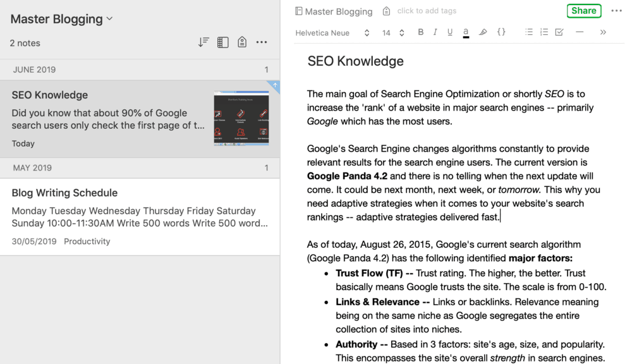Toggle italic formatting
632x364 pixels.
pos(435,32)
